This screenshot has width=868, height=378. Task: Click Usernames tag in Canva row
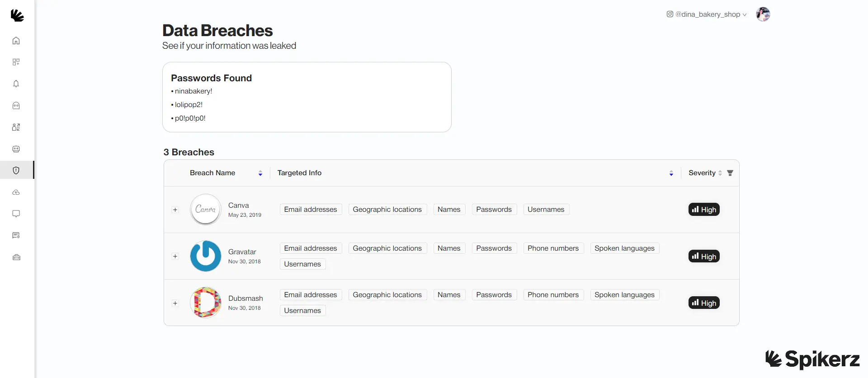click(x=546, y=210)
